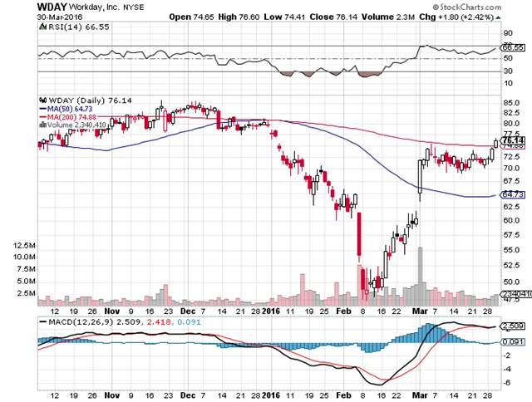
Task: Click the MA(50) 64.73 legend entry
Action: point(66,109)
